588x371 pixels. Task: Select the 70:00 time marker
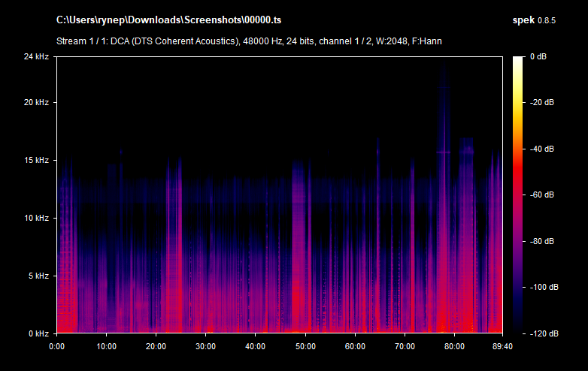click(405, 346)
